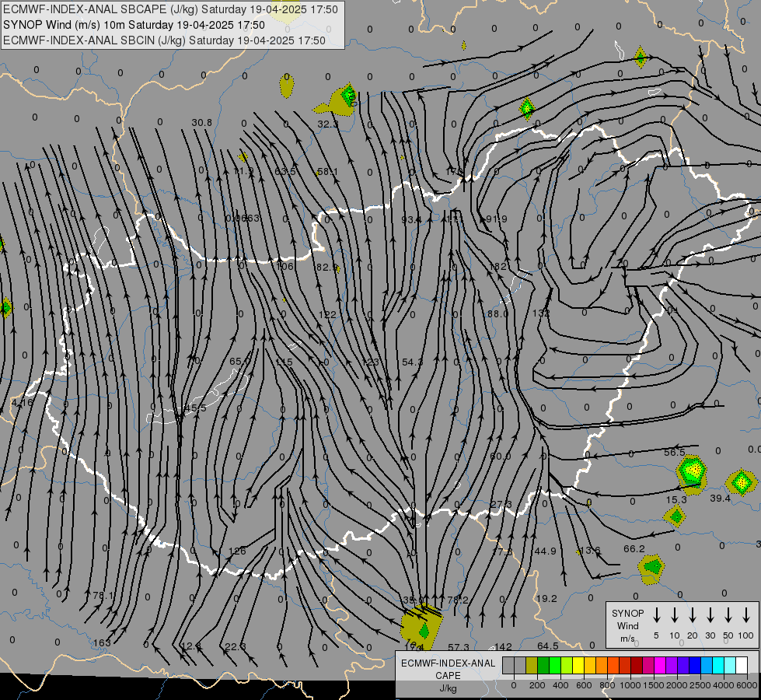Select the dark green CAPE legend swatch
This screenshot has width=761, height=700.
click(543, 666)
